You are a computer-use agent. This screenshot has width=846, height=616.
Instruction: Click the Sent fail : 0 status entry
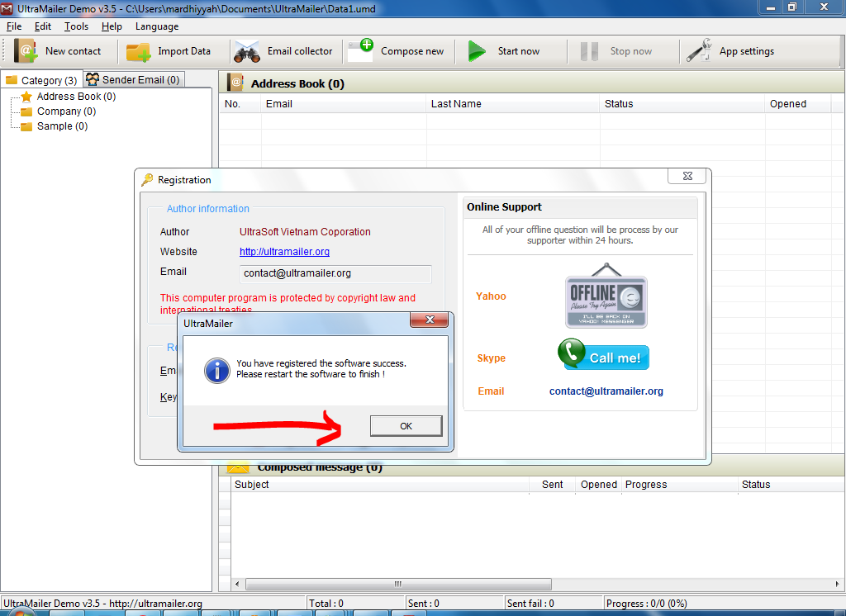553,603
